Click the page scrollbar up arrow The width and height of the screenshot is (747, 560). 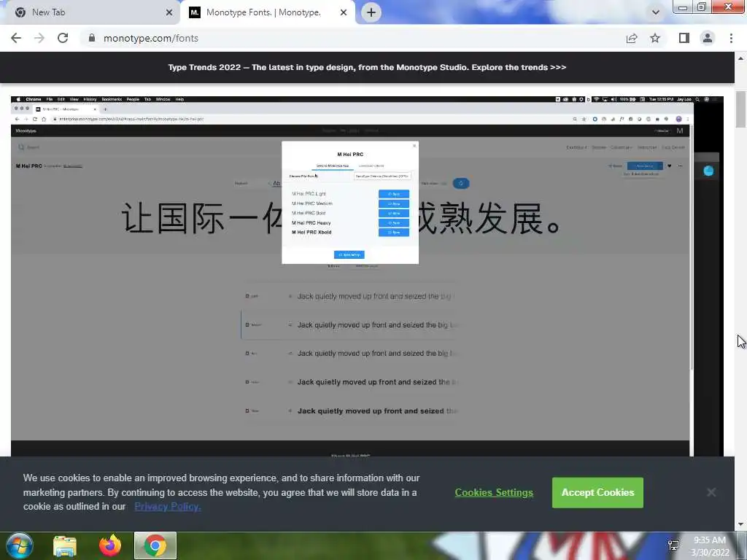coord(740,58)
